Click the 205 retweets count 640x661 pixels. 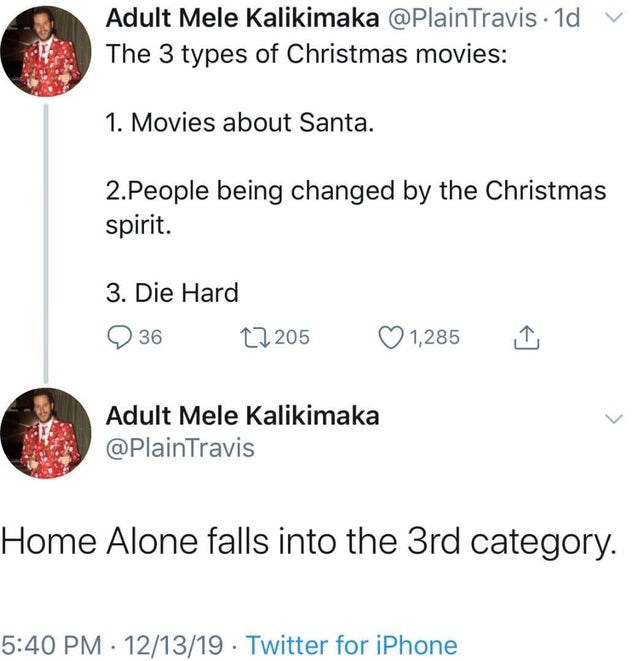[292, 338]
